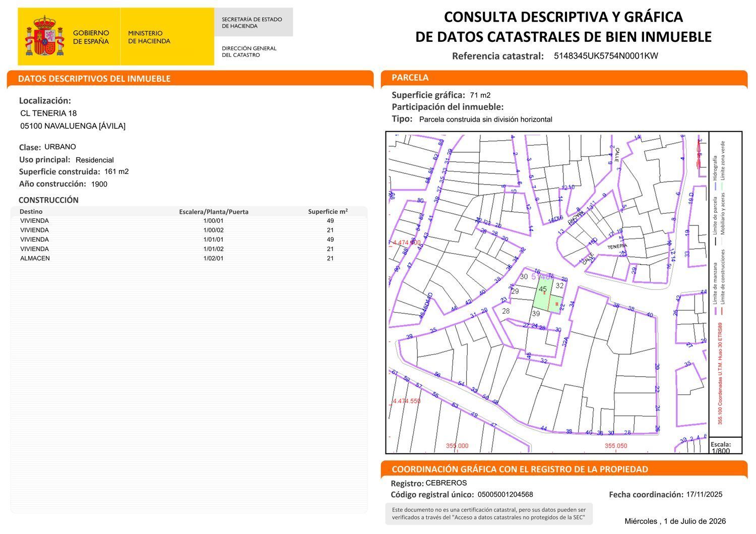Click 'Participación del inmueble:' label

pyautogui.click(x=448, y=107)
